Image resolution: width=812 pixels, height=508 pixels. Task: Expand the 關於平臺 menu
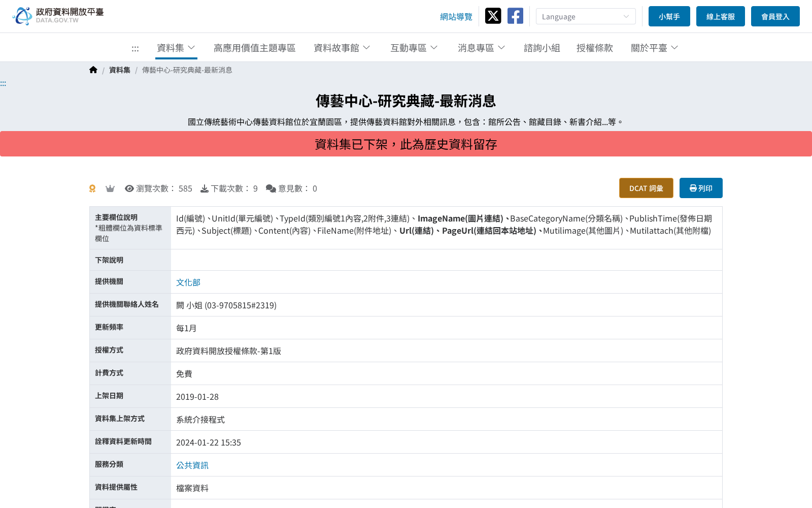pos(655,48)
